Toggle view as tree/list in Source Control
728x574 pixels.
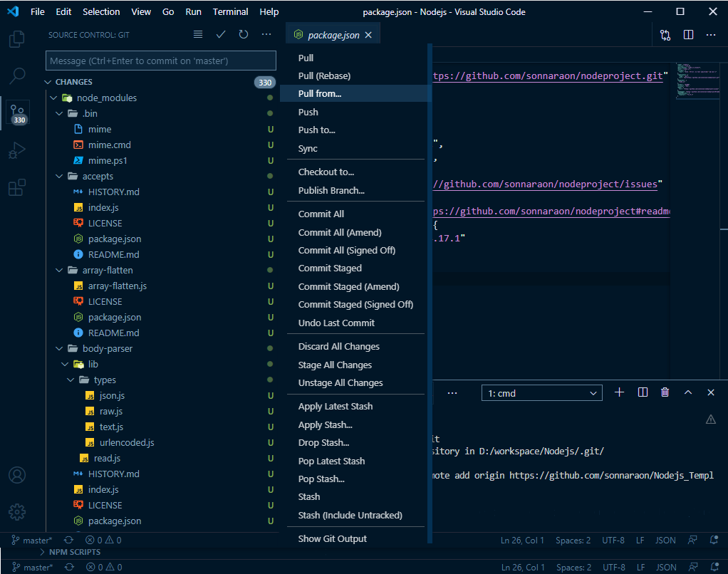[198, 34]
